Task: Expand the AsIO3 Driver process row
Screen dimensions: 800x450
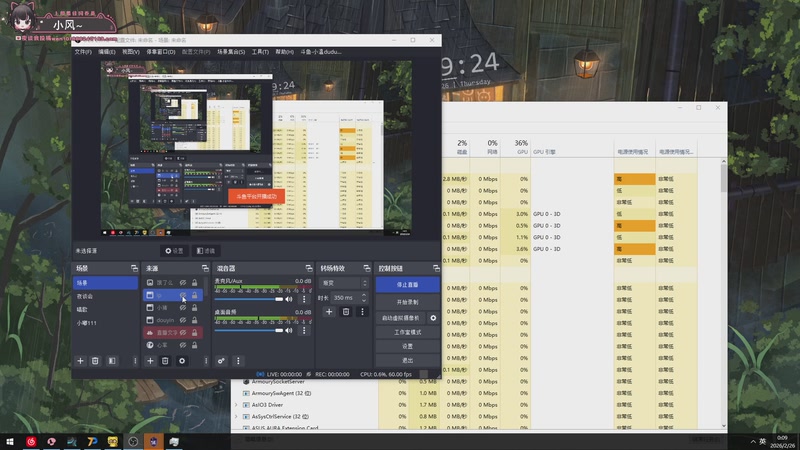Action: coord(236,405)
